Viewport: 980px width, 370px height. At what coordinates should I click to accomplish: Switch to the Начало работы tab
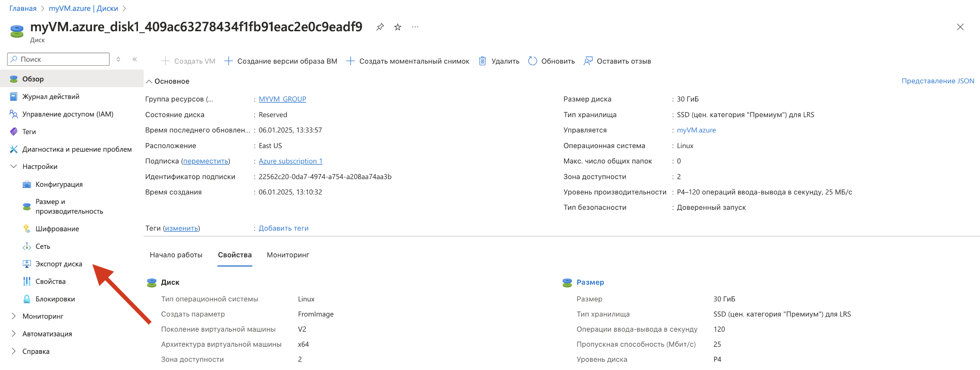point(176,255)
